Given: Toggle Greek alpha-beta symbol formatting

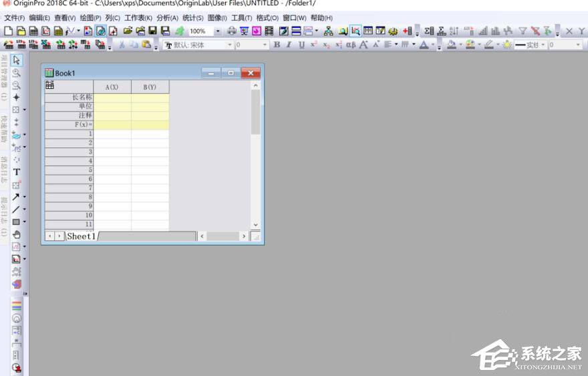Looking at the screenshot, I should tap(351, 45).
